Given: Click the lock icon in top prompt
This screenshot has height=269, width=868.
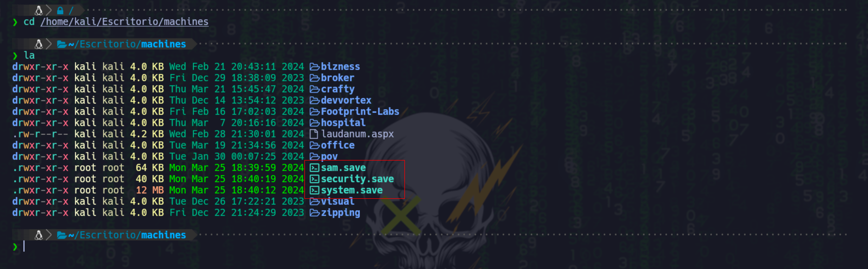Looking at the screenshot, I should coord(60,10).
